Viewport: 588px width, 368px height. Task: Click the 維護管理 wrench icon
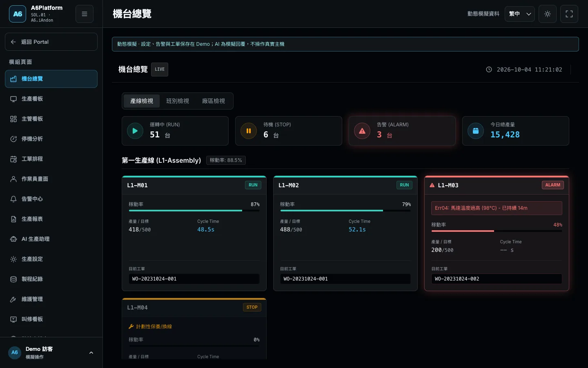[x=13, y=299]
